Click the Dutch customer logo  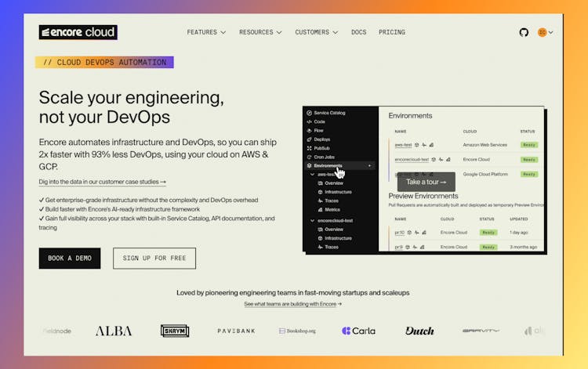point(419,331)
